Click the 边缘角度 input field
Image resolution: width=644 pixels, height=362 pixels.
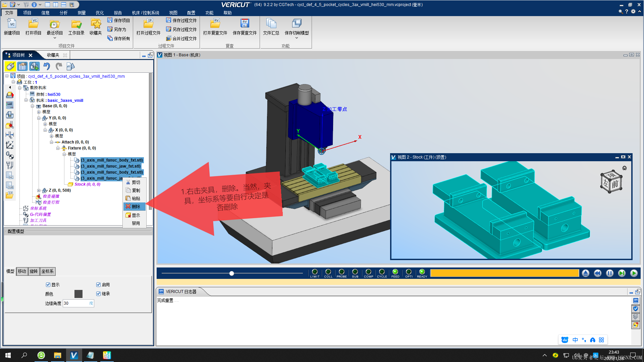78,303
